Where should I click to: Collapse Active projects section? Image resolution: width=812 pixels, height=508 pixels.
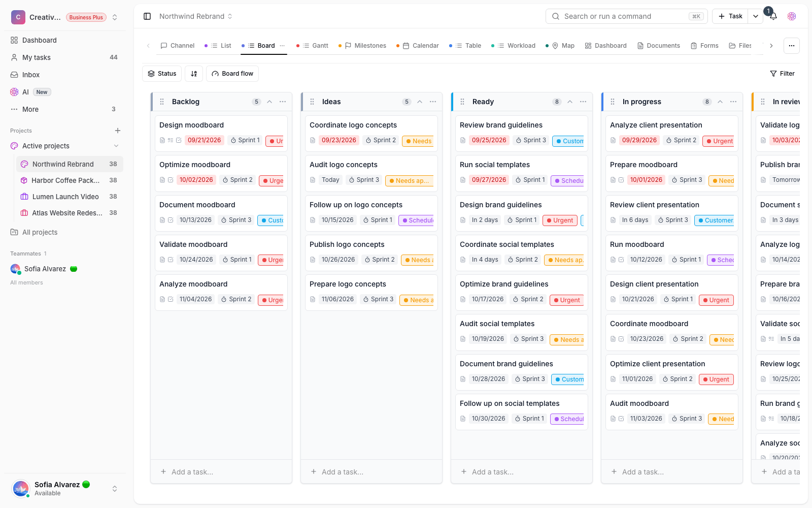coord(116,146)
